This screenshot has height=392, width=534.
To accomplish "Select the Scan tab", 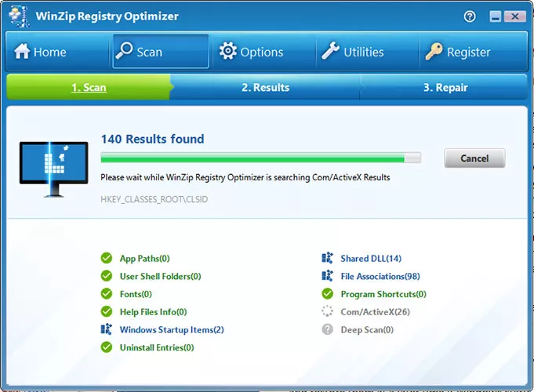I will (x=161, y=52).
